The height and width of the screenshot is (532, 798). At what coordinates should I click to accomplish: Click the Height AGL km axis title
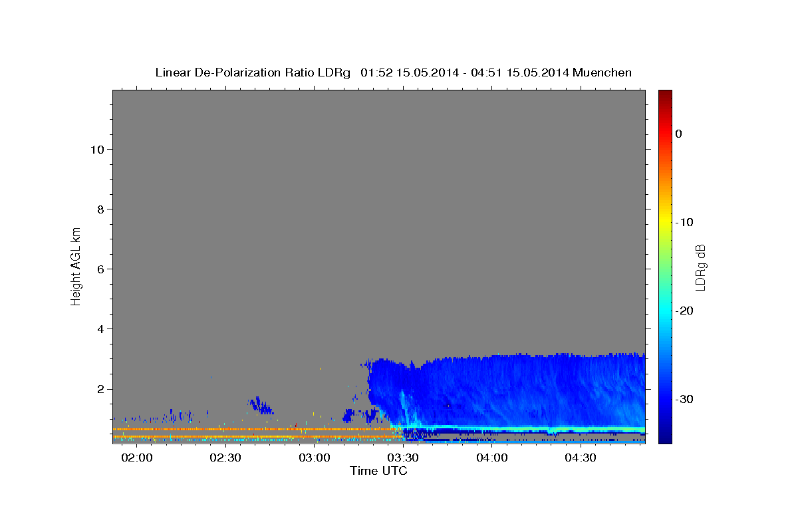[76, 266]
